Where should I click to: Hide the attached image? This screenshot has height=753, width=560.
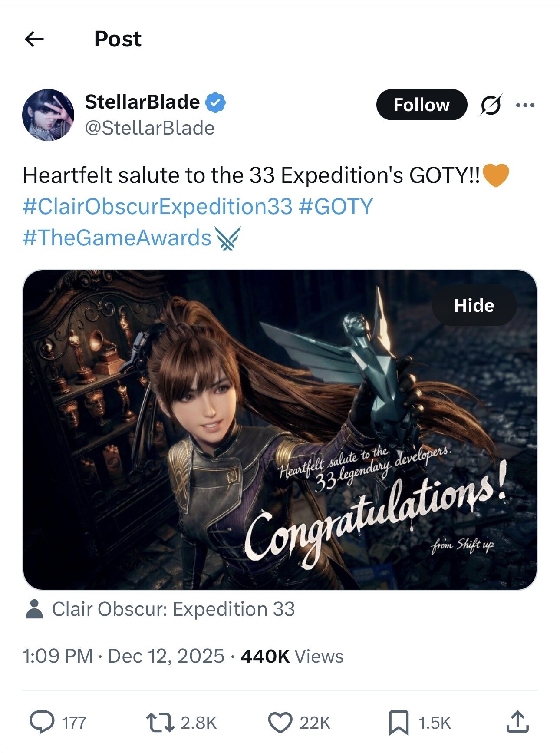474,306
